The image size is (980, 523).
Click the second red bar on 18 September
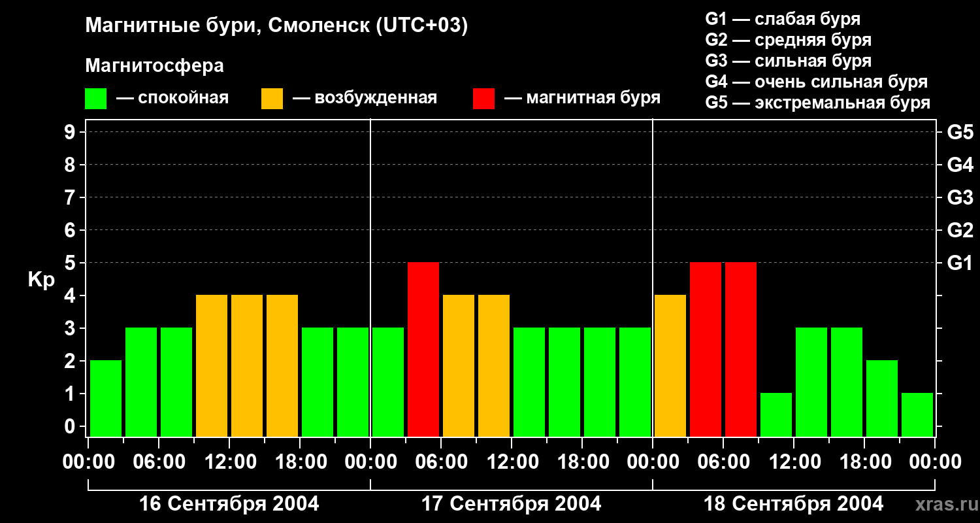click(x=741, y=349)
